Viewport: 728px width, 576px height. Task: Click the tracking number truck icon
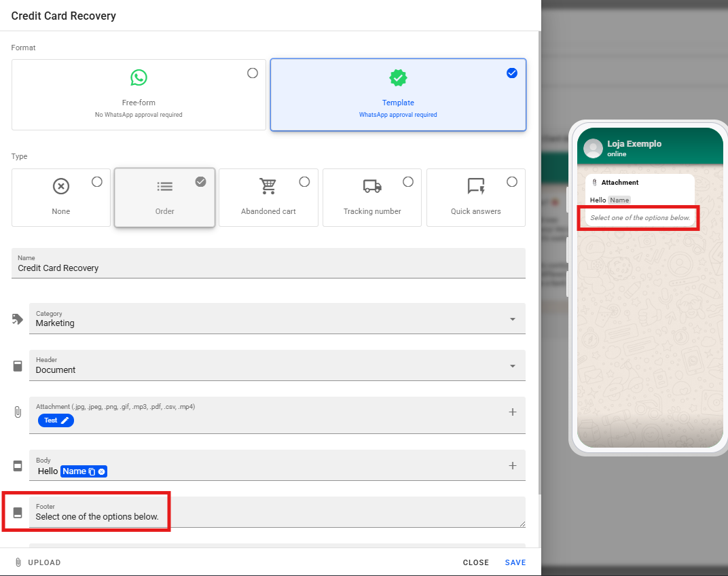coord(372,186)
